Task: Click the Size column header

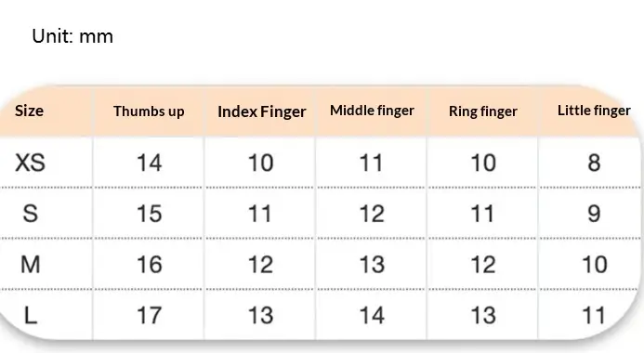Action: (x=29, y=111)
